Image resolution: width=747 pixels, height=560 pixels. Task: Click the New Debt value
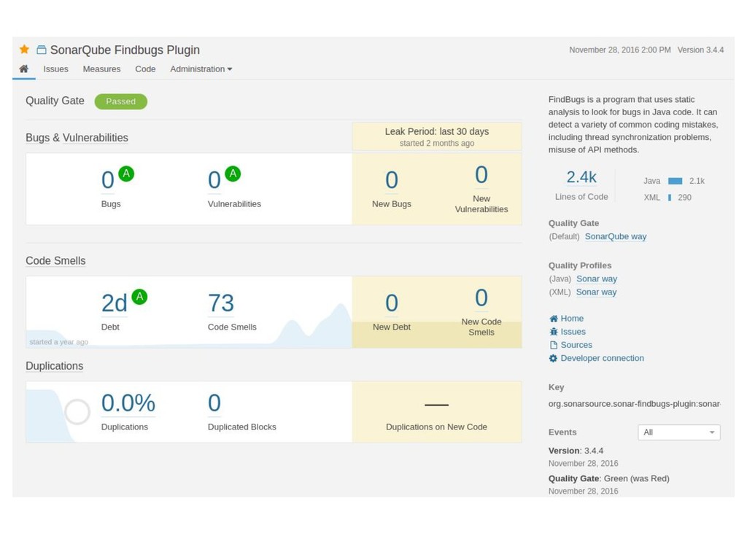point(392,303)
